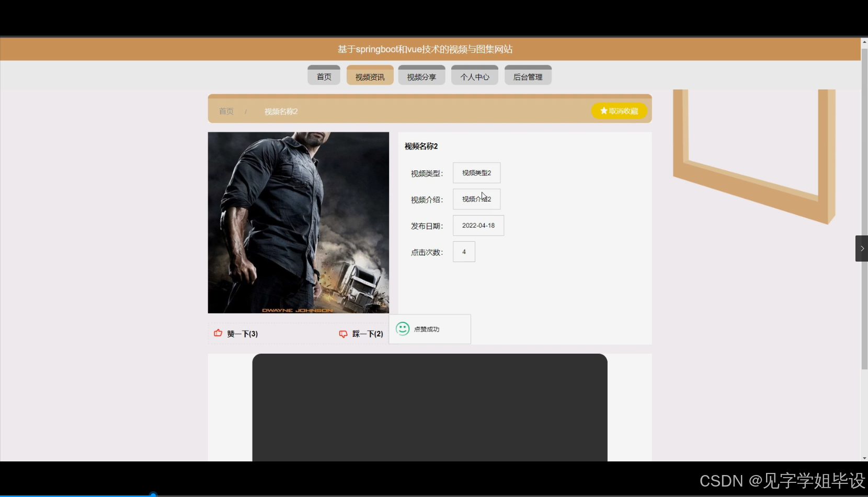Click the 视频类型 label
The width and height of the screenshot is (868, 497).
pyautogui.click(x=427, y=174)
